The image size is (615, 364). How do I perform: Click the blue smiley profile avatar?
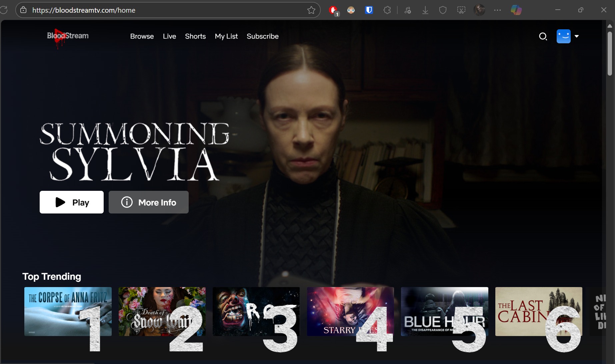tap(563, 36)
